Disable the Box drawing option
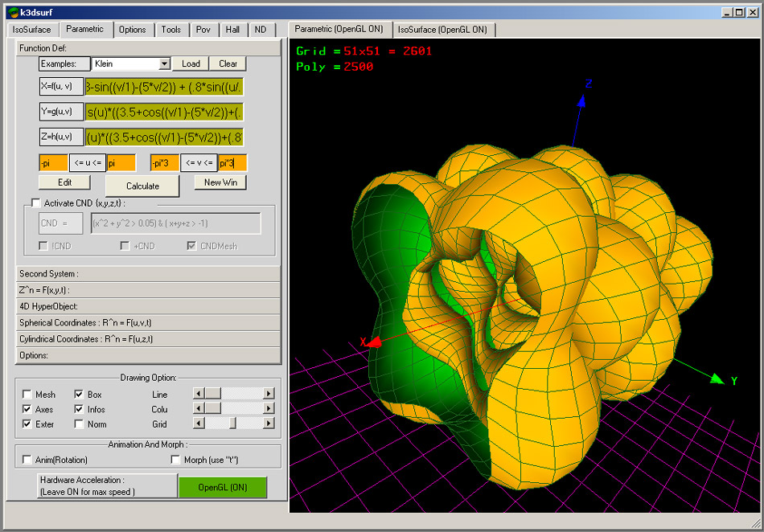The height and width of the screenshot is (532, 764). tap(79, 395)
